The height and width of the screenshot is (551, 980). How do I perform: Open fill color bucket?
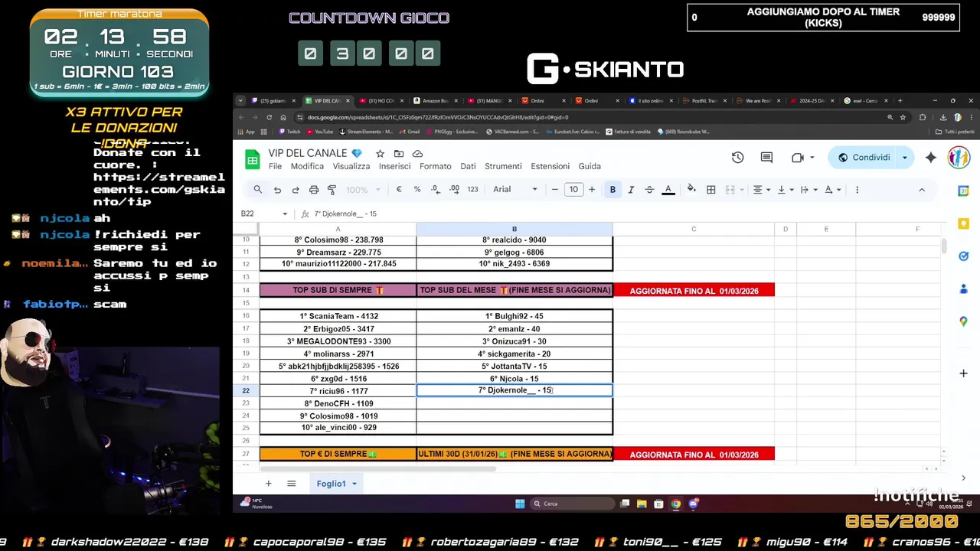691,190
